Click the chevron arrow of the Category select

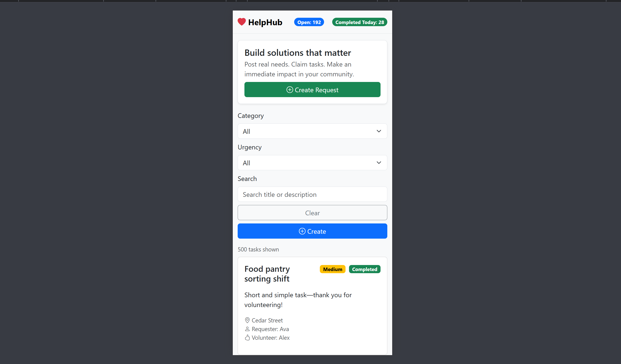coord(379,131)
